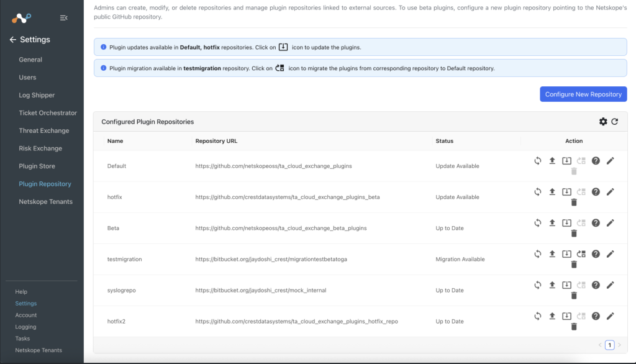The image size is (636, 364).
Task: Open Ticket Orchestrator settings
Action: click(x=48, y=113)
